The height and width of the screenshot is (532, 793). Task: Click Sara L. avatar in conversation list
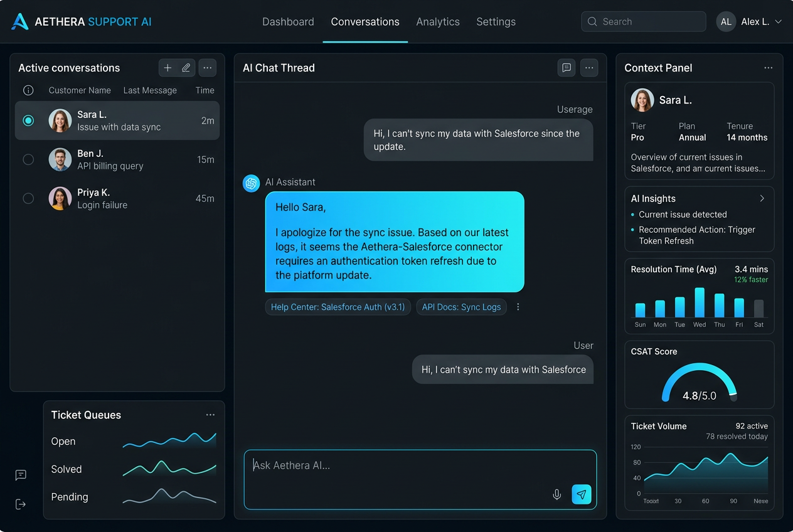click(60, 120)
